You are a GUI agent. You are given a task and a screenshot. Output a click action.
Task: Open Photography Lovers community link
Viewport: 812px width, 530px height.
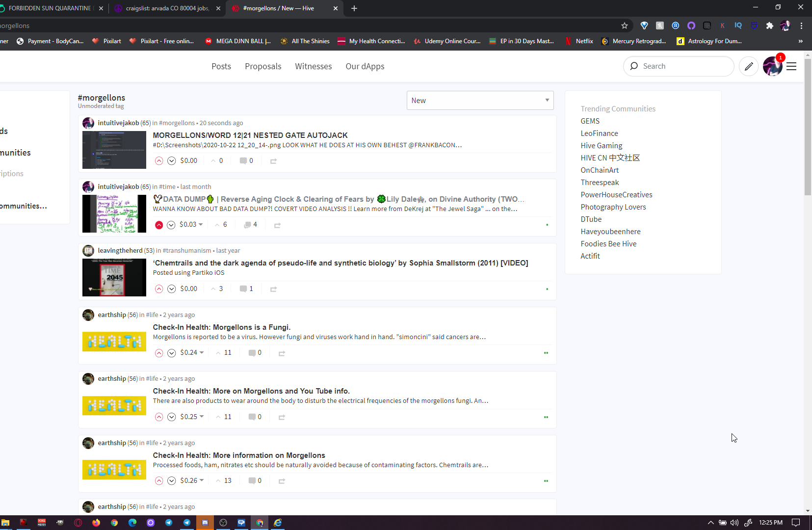coord(613,207)
